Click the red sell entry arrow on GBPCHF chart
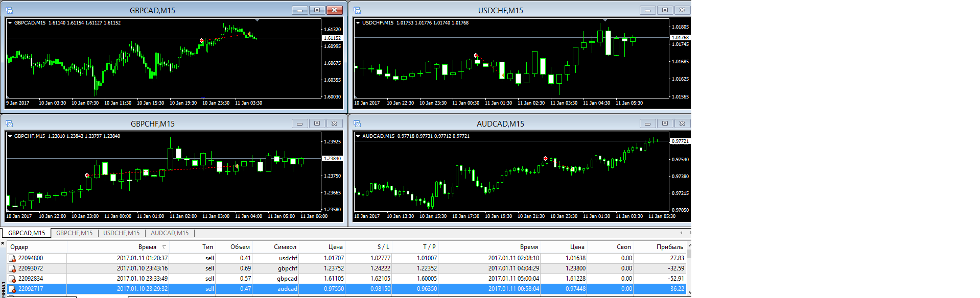Viewport: 980px width, 298px height. (87, 175)
